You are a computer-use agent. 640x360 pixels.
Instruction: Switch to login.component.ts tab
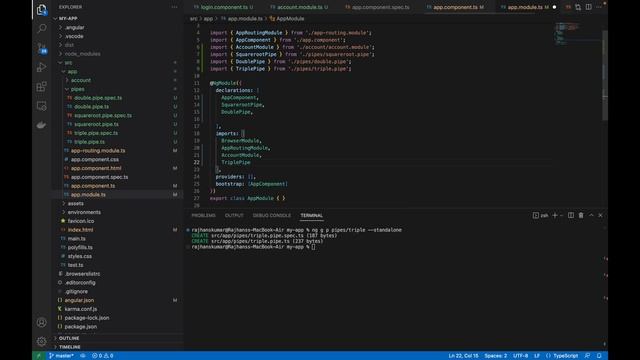pyautogui.click(x=223, y=7)
